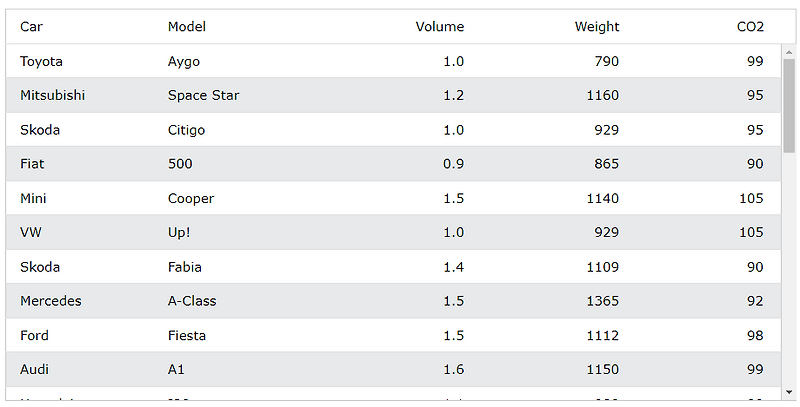Click the vertical scrollbar thumb
The width and height of the screenshot is (800, 407).
pos(789,106)
